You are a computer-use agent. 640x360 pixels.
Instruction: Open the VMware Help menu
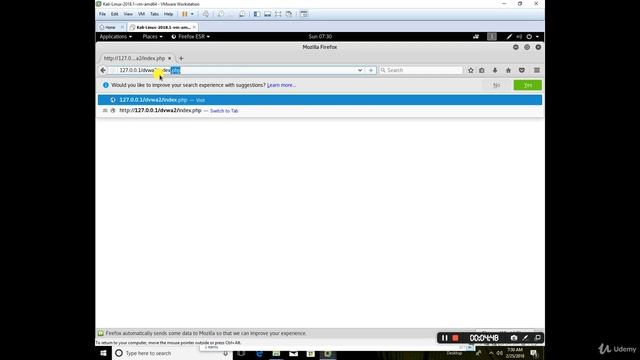168,14
